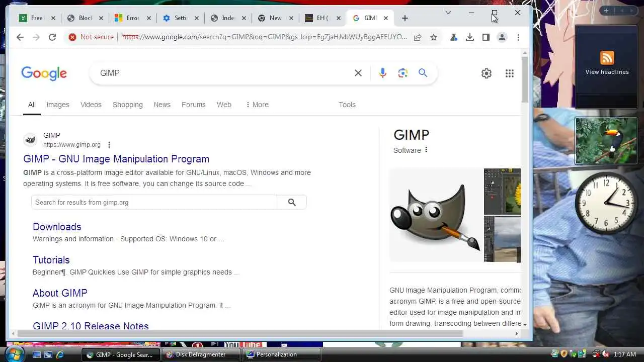Switch to Disk Defragmenter taskbar button

(x=200, y=354)
